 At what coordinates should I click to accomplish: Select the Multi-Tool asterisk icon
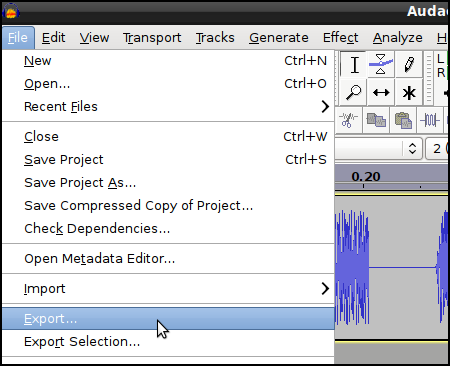tap(409, 92)
